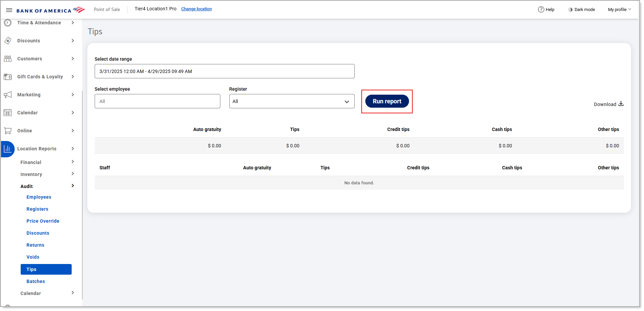Screen dimensions: 644x311
Task: Click the date range field
Action: (x=224, y=71)
